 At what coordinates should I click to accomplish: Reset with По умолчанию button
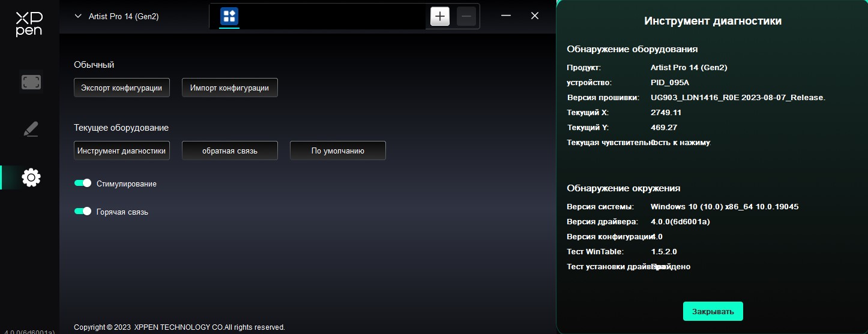[x=338, y=151]
